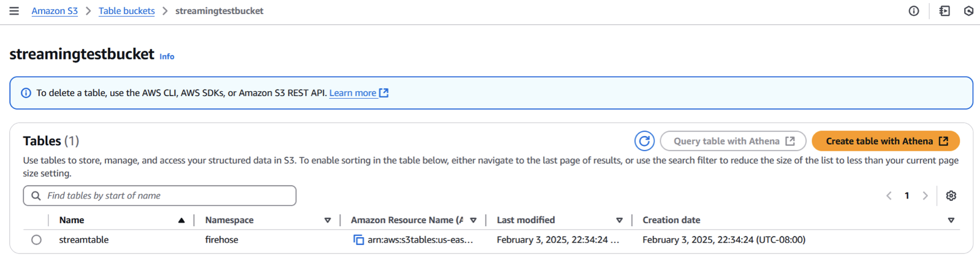Copy the table ARN
This screenshot has height=272, width=980.
point(358,240)
